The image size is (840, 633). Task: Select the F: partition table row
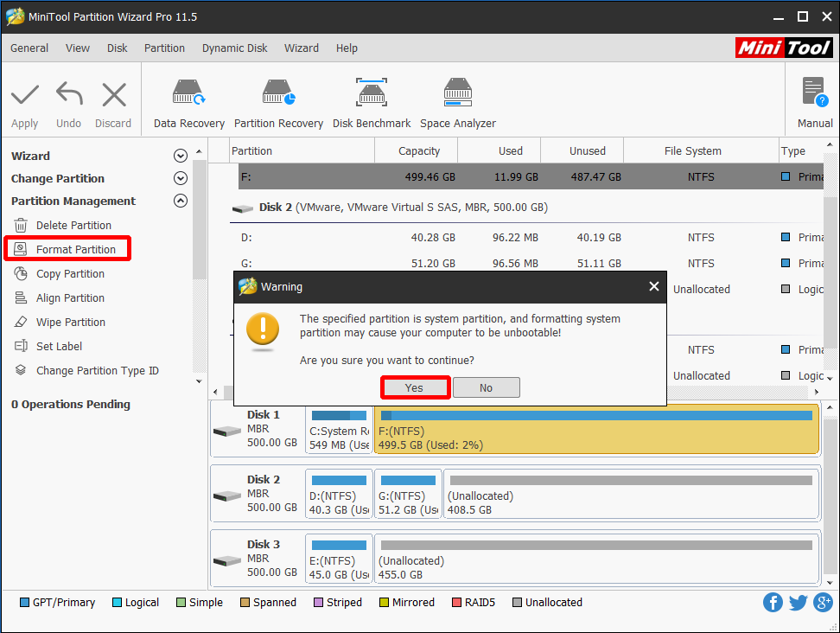(x=531, y=177)
